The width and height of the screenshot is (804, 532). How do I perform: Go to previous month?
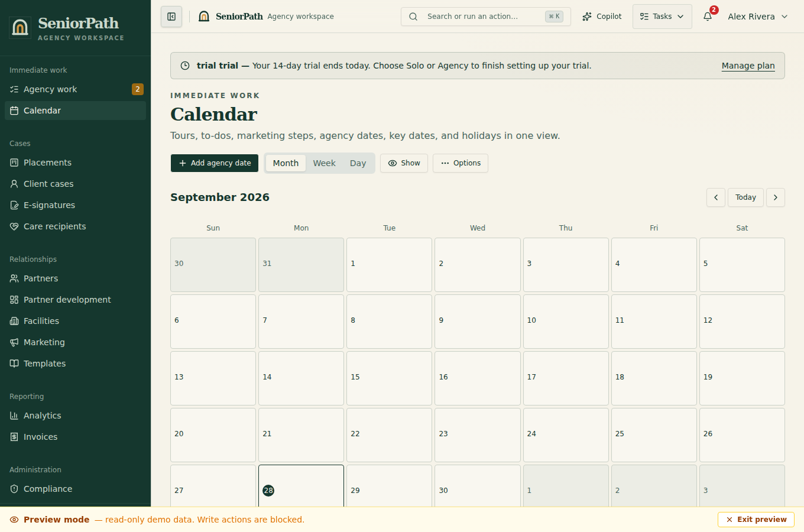click(x=716, y=197)
